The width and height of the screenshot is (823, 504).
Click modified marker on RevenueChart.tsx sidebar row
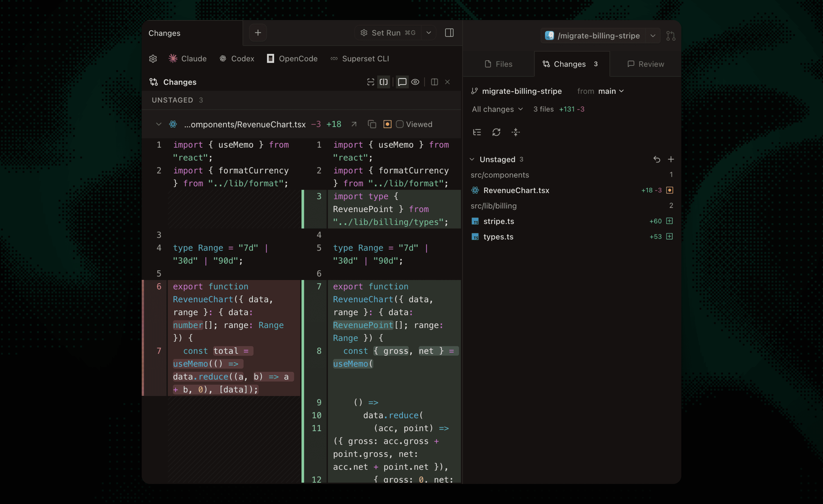tap(669, 190)
